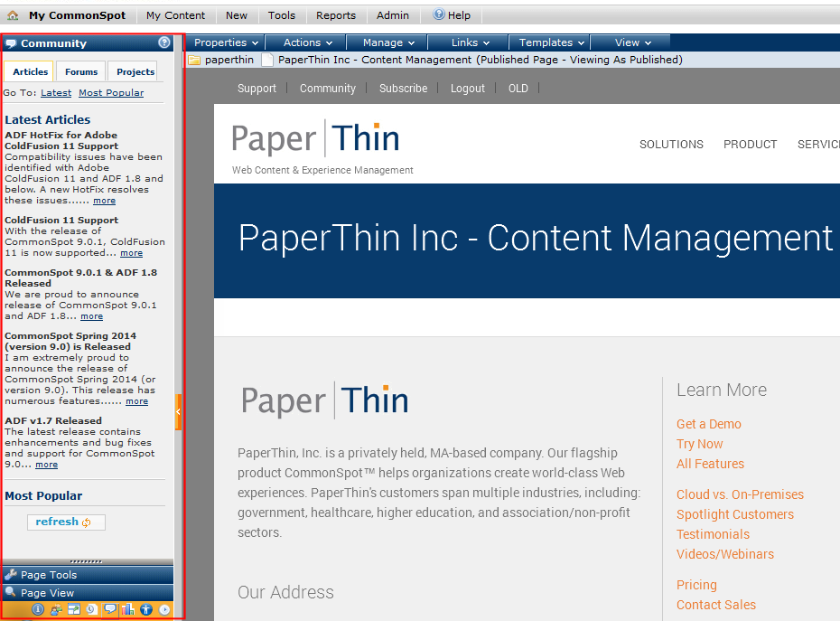This screenshot has height=621, width=840.
Task: Click the OLD link in page header
Action: pyautogui.click(x=518, y=89)
